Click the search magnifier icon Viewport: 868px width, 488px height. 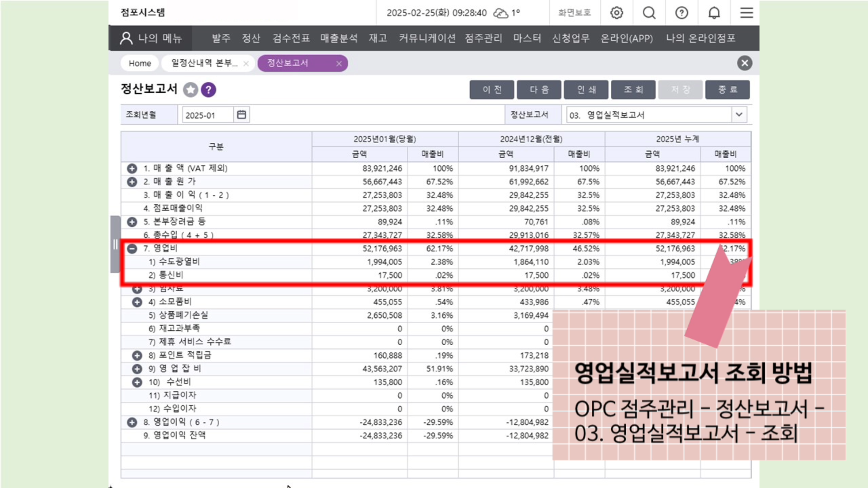pos(649,13)
